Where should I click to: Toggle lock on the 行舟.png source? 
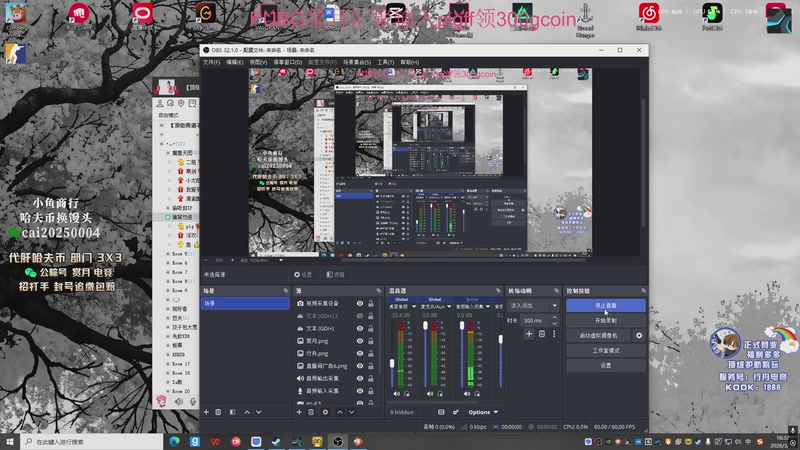[x=371, y=353]
